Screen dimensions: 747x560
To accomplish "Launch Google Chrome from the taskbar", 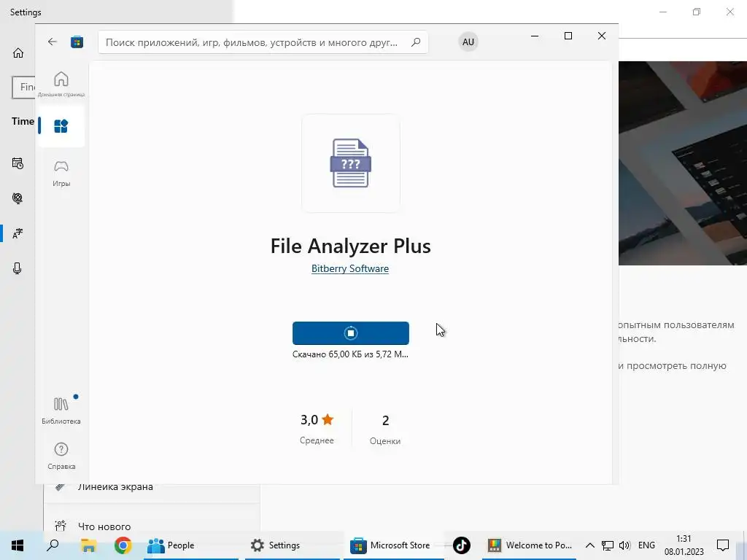I will (x=123, y=545).
